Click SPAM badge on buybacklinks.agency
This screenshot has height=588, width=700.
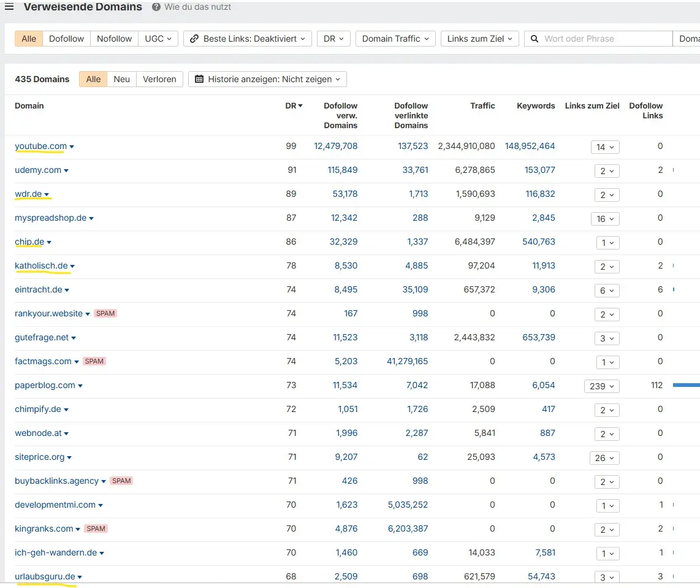click(x=121, y=481)
